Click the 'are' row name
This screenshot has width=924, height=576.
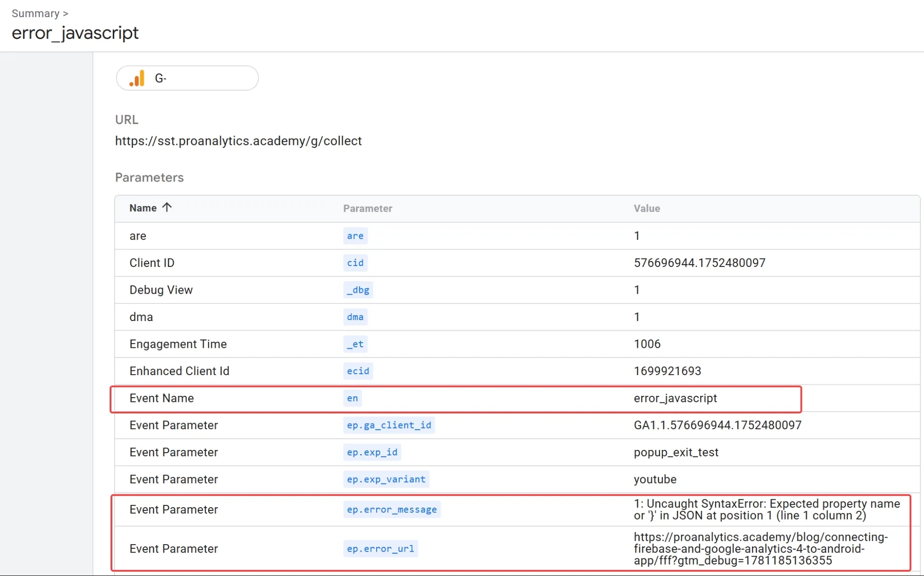click(x=138, y=236)
